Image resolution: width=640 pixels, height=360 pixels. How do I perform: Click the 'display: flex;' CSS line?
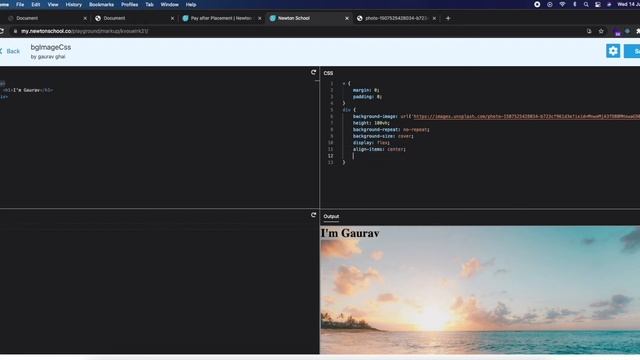click(371, 142)
